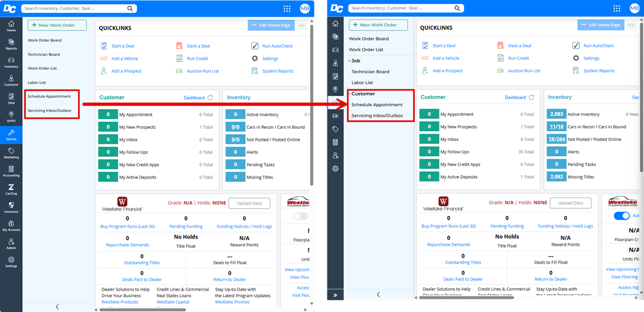Click Outstanding Titles link in left screenshot
644x312 pixels.
(142, 262)
